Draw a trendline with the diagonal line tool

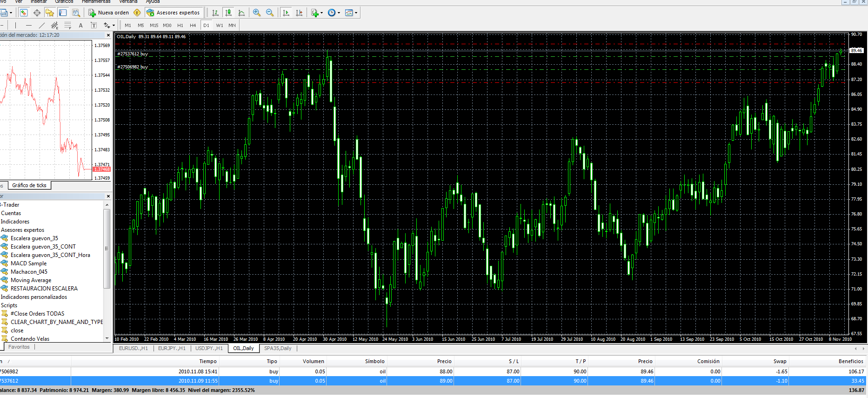pos(42,25)
